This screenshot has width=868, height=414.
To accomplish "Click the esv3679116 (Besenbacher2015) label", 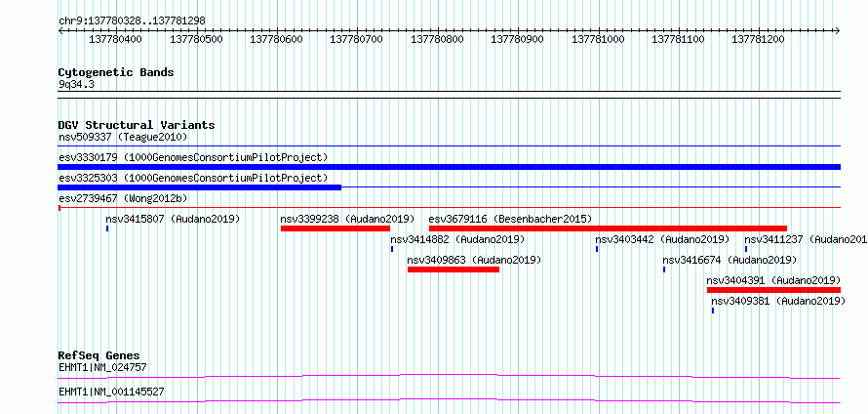I will [510, 219].
